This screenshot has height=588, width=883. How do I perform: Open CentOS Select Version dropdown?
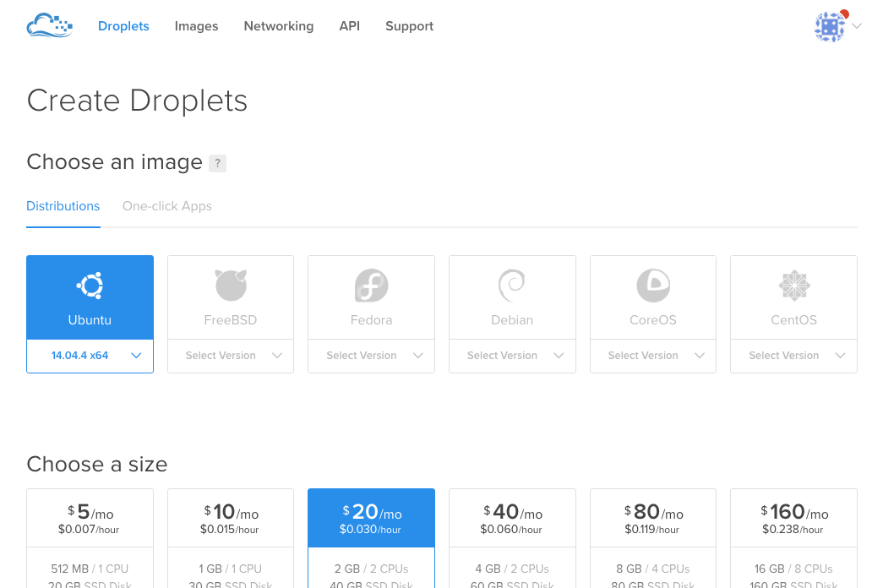pos(794,356)
